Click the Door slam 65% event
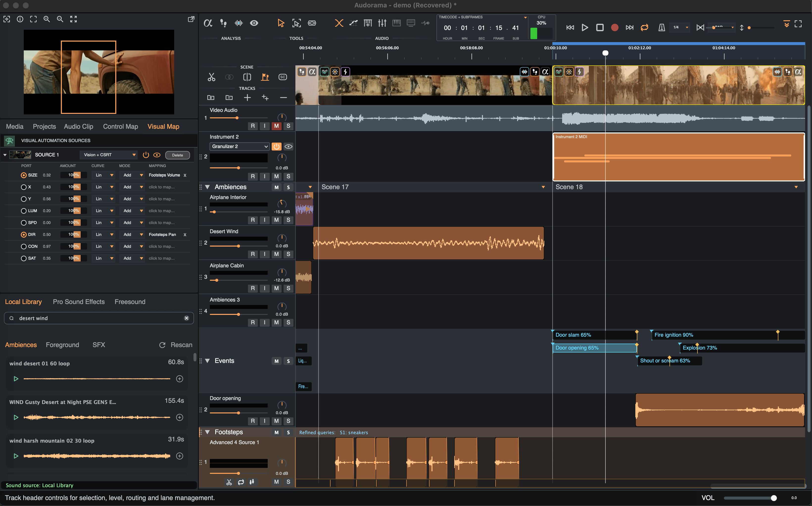 (x=594, y=335)
